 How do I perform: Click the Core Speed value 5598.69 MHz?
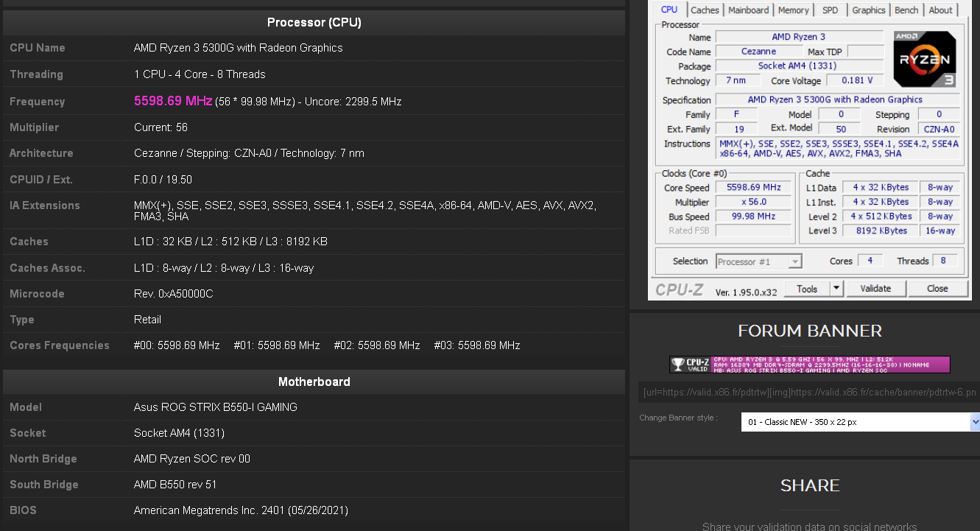click(x=753, y=188)
